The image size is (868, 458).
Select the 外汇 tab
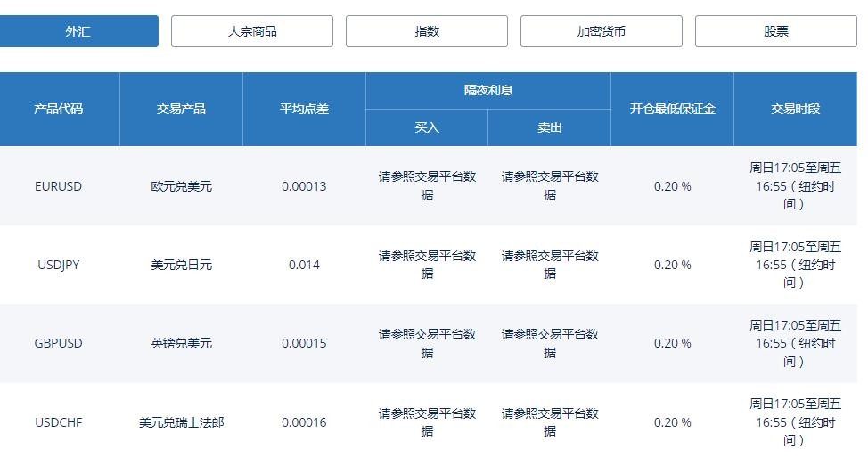(x=78, y=31)
